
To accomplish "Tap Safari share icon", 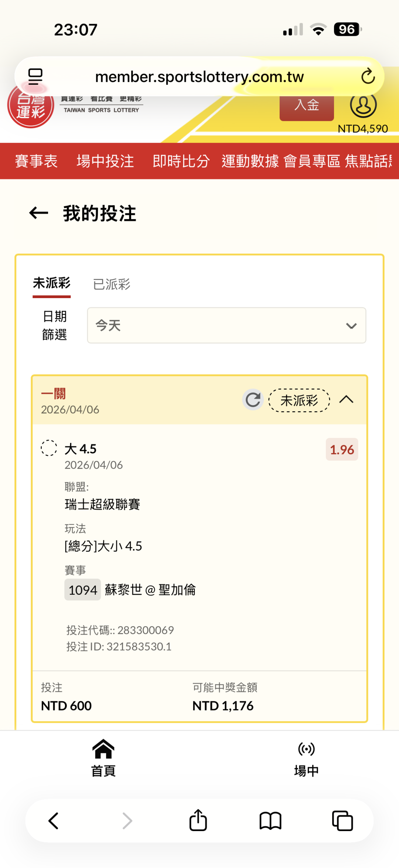I will [x=198, y=821].
